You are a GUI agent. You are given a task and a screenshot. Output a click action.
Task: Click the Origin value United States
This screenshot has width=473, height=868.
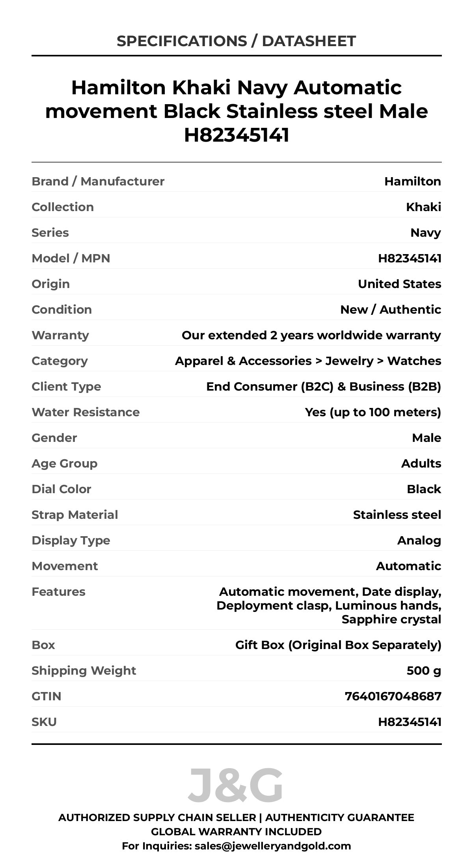click(399, 284)
